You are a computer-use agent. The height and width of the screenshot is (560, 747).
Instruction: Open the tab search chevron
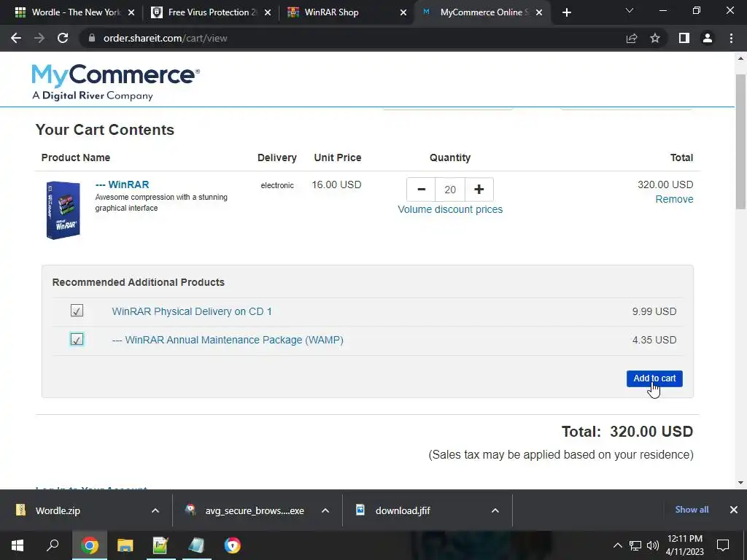630,10
